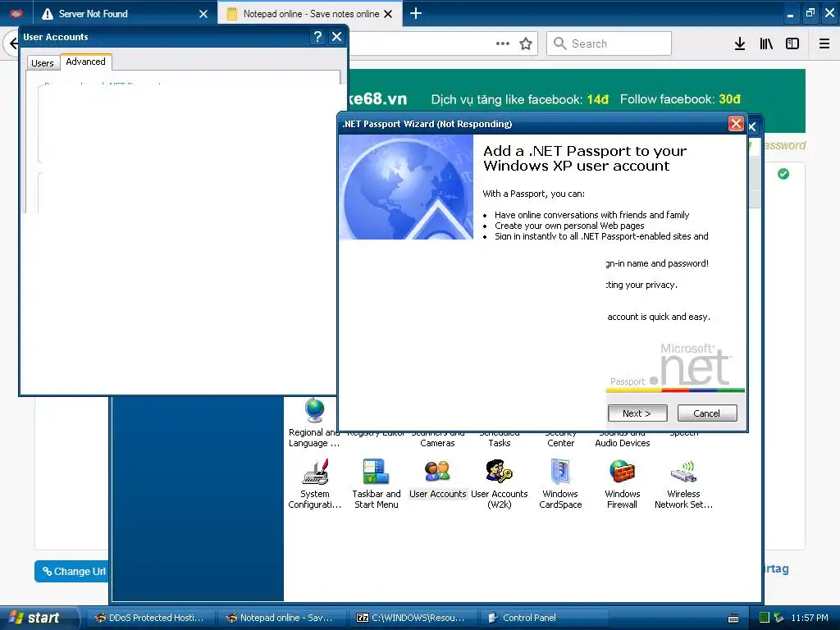This screenshot has width=840, height=630.
Task: Bookmark this page with the star icon
Action: pos(526,43)
